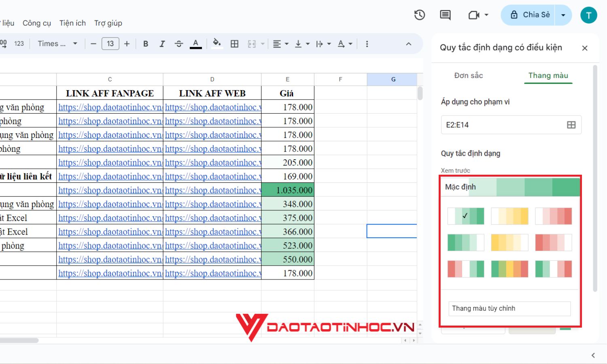Switch to the Đơn sắc tab
The image size is (607, 364).
tap(469, 76)
